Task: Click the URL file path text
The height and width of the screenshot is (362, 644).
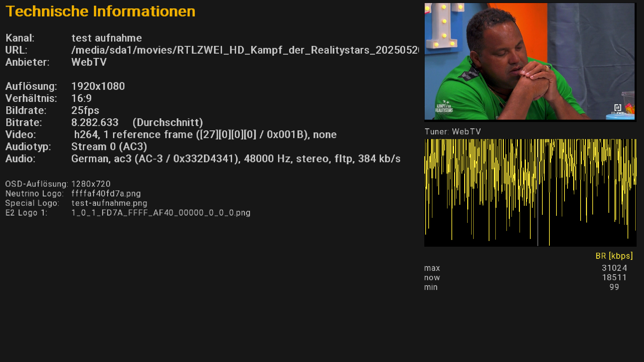Action: coord(245,50)
